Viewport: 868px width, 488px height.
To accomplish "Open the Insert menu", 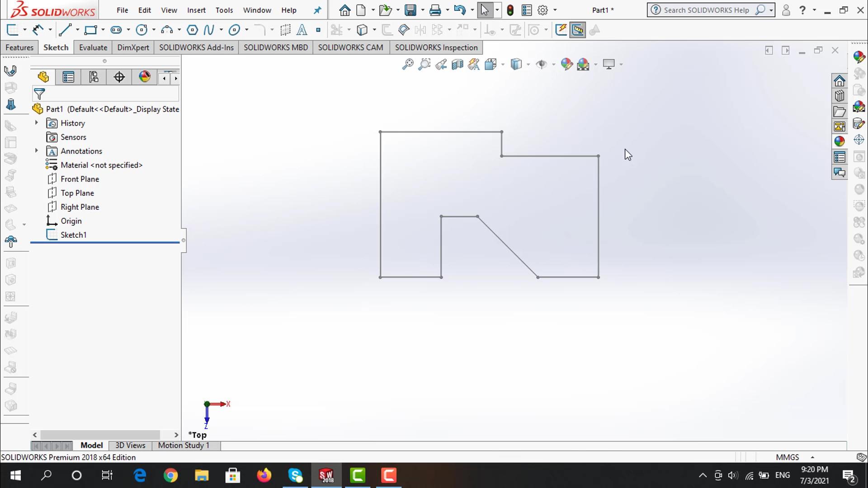I will coord(196,10).
